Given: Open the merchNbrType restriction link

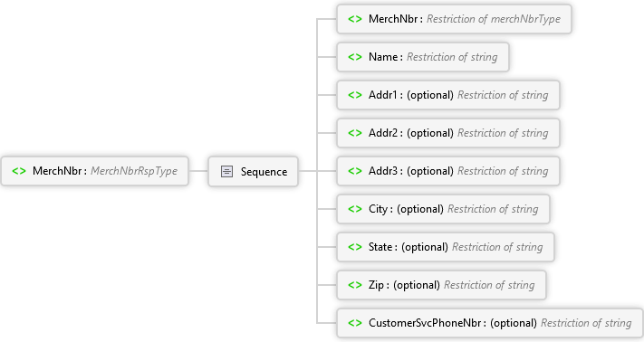Looking at the screenshot, I should 494,19.
